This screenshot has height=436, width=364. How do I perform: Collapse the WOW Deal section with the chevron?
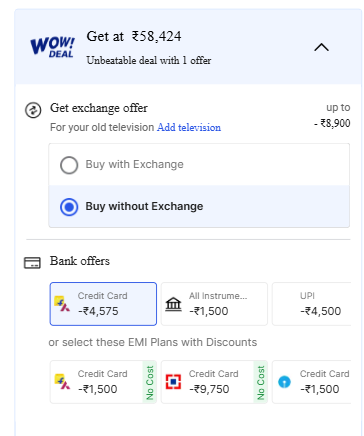321,47
